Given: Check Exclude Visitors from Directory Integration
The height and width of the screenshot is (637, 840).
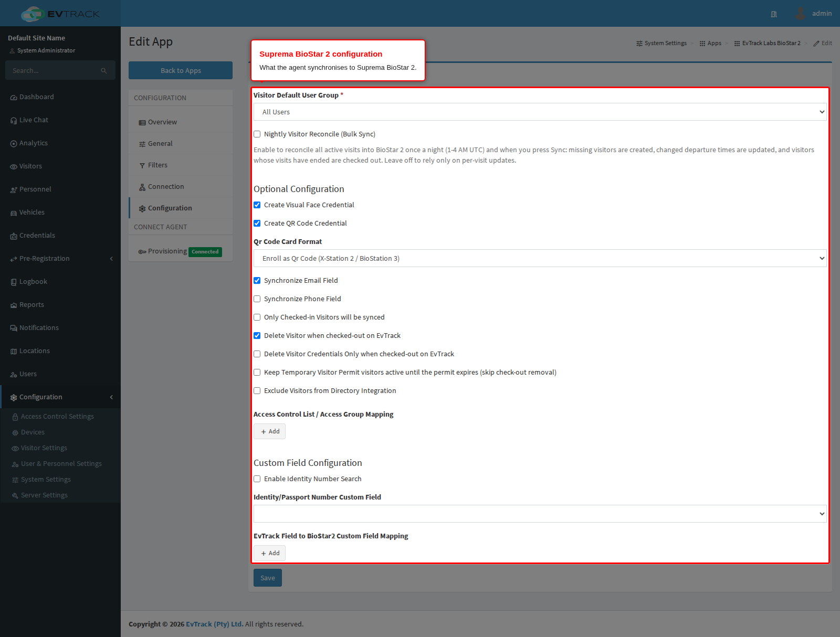Looking at the screenshot, I should (257, 391).
